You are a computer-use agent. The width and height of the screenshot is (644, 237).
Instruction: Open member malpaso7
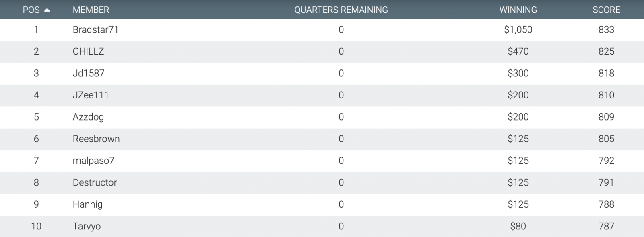[x=93, y=161]
